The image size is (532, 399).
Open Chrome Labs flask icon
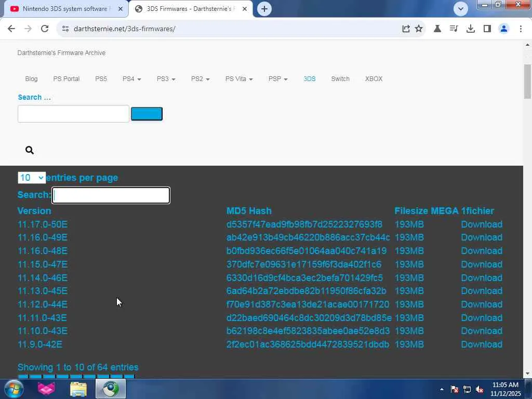[437, 29]
